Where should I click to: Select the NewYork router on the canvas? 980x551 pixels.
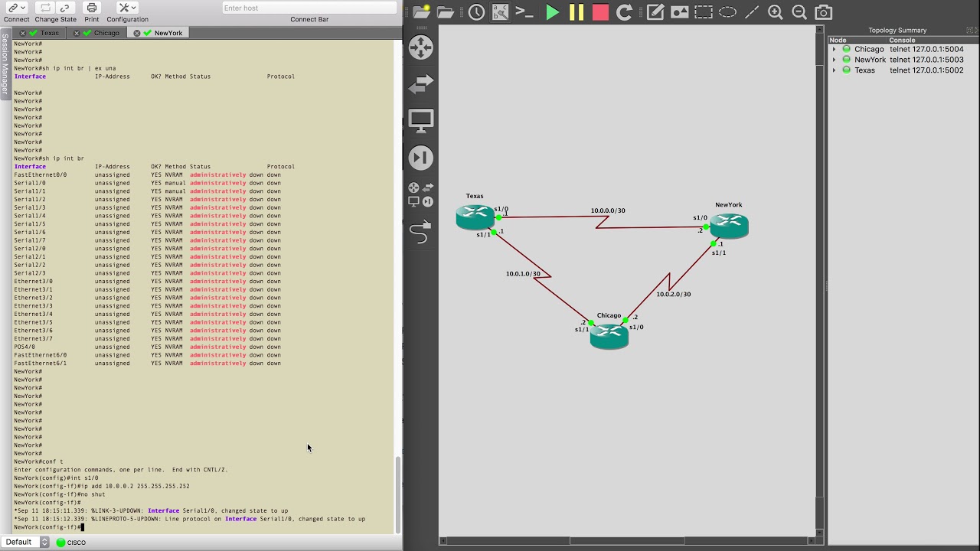(729, 226)
